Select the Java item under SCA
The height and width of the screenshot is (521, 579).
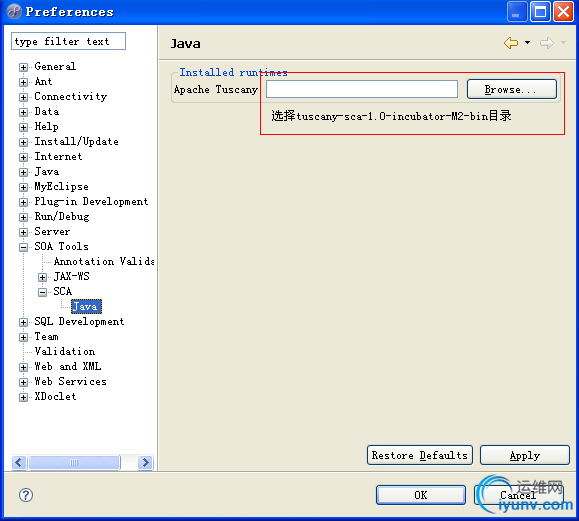click(86, 306)
